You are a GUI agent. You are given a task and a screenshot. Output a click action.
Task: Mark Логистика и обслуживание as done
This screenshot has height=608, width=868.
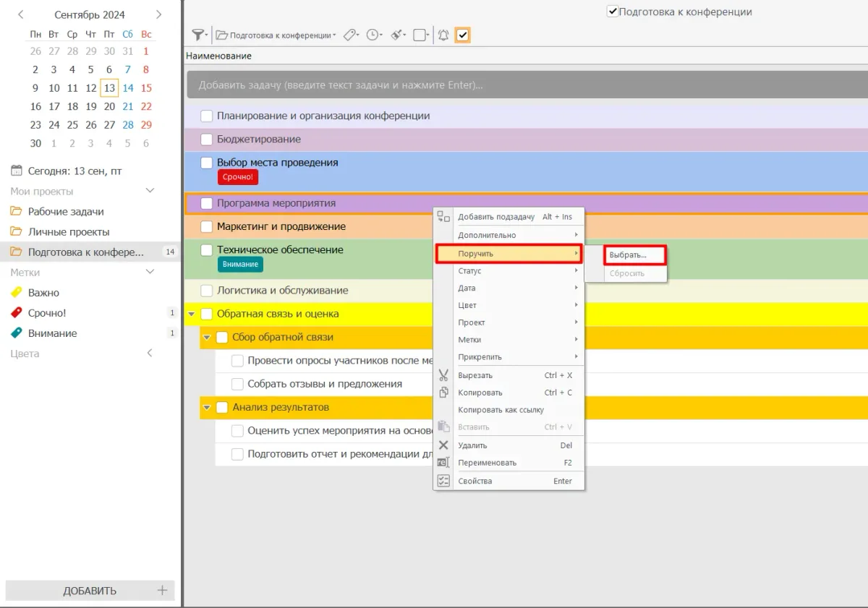click(x=207, y=291)
